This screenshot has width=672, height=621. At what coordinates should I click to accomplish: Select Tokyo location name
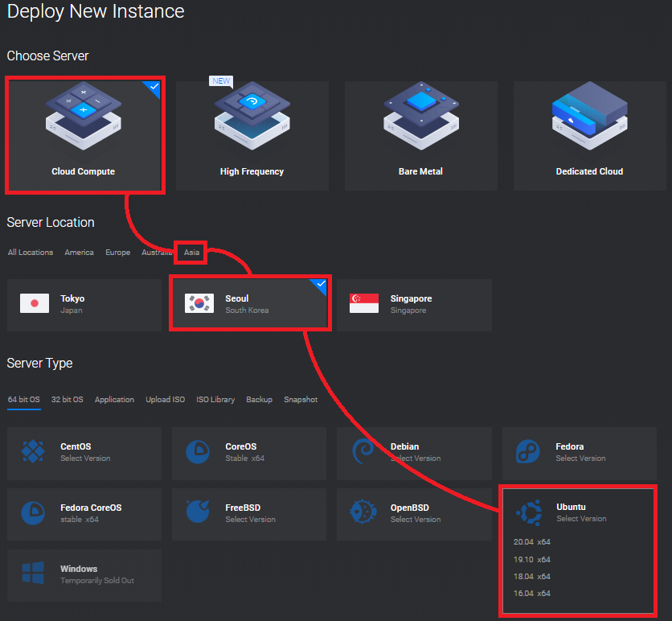[x=72, y=298]
